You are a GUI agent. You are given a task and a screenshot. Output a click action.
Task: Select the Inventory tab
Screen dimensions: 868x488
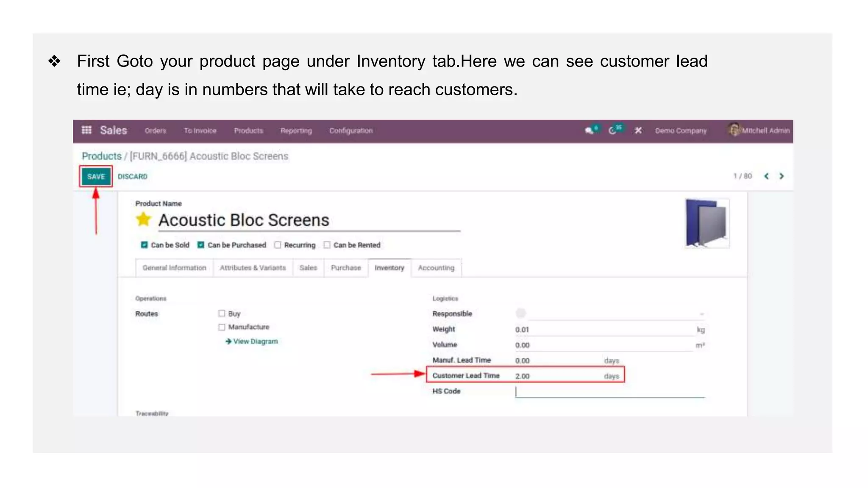[389, 268]
